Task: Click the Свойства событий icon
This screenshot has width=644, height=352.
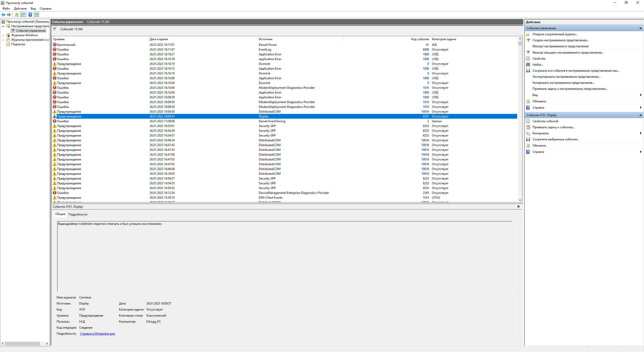Action: [x=528, y=121]
